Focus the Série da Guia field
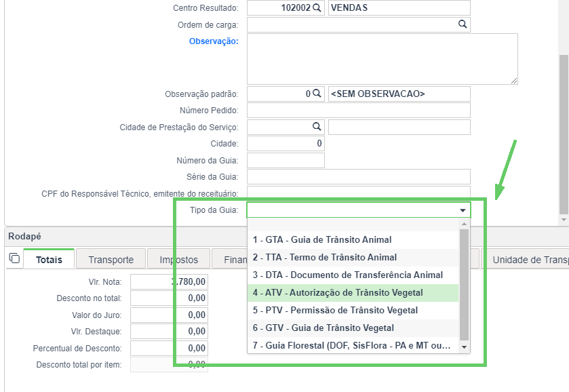The image size is (569, 392). point(359,177)
